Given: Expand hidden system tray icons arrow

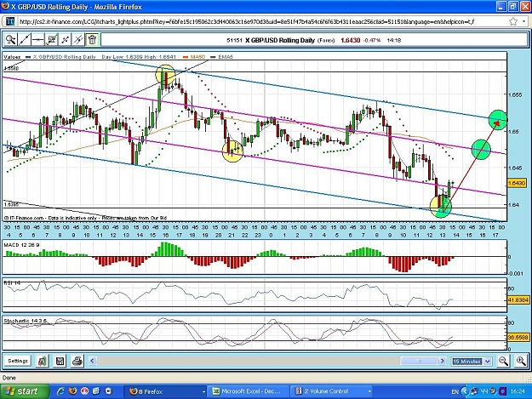Looking at the screenshot, I should [465, 392].
